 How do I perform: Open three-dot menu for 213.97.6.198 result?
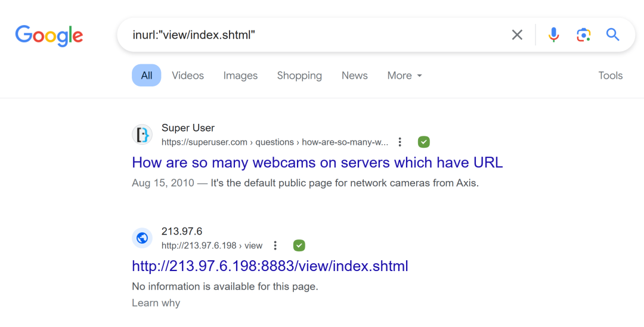[275, 245]
